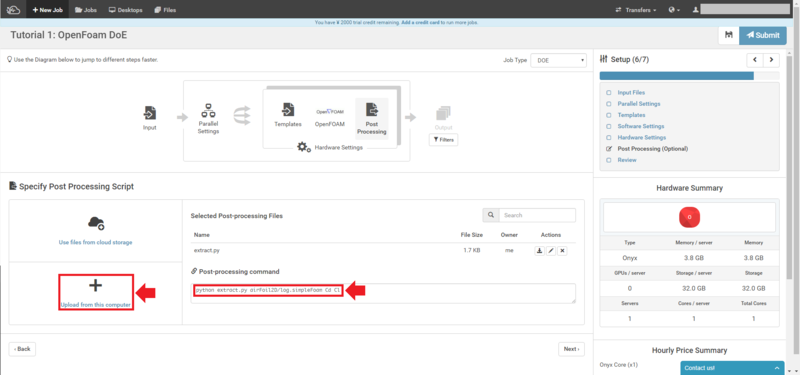The width and height of the screenshot is (800, 375).
Task: Open Input Files in setup list
Action: [631, 93]
